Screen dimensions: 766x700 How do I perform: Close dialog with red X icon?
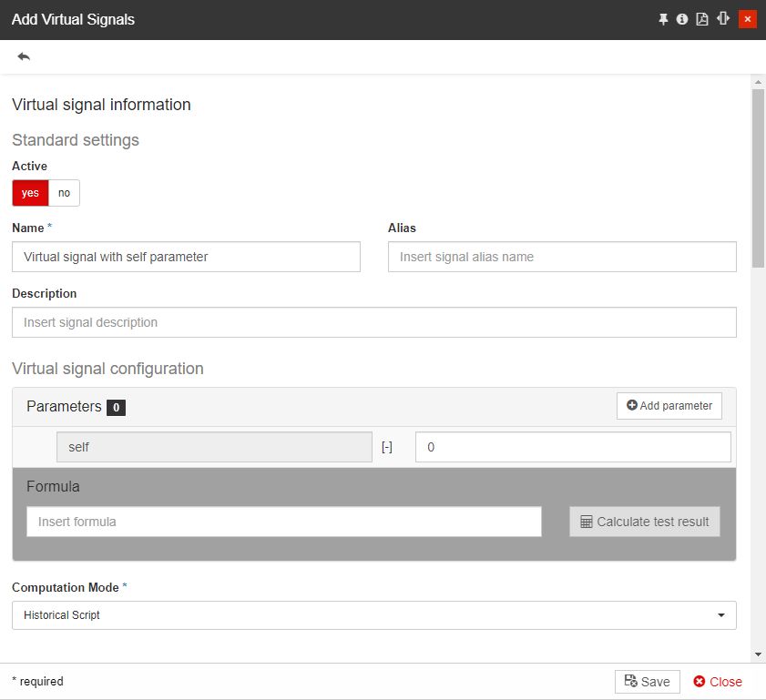(x=748, y=19)
